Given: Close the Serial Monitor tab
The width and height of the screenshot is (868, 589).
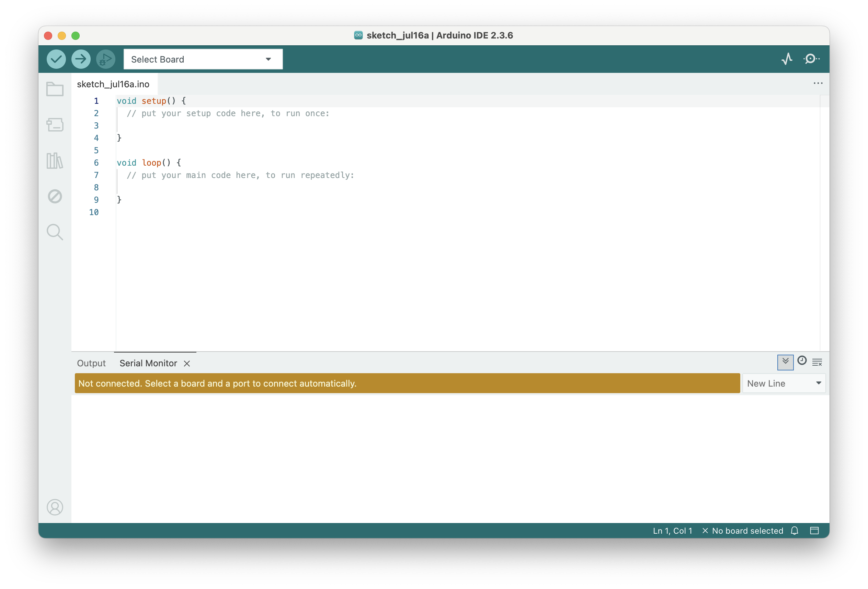Looking at the screenshot, I should coord(187,363).
